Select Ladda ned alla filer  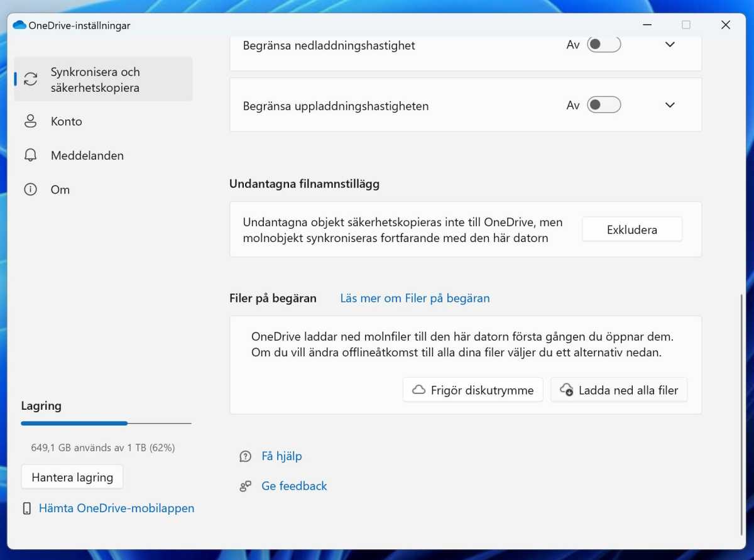pyautogui.click(x=618, y=390)
